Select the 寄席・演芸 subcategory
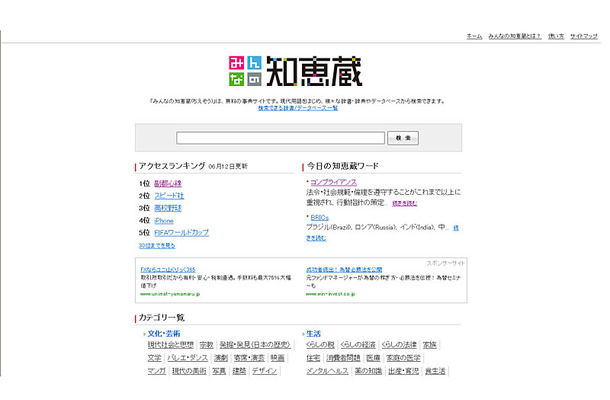The image size is (610, 400). [x=249, y=358]
